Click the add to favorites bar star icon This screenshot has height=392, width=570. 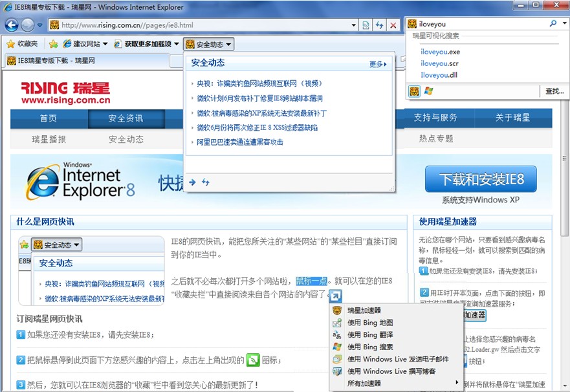point(54,44)
